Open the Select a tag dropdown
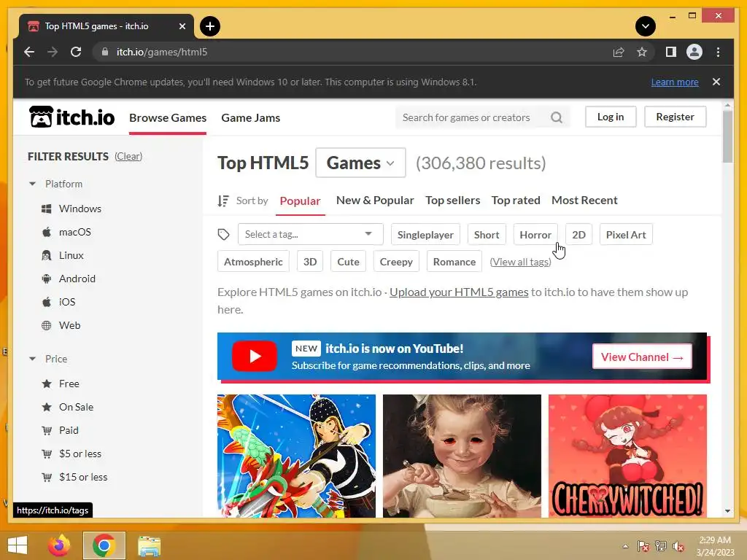Viewport: 747px width, 560px height. point(311,234)
